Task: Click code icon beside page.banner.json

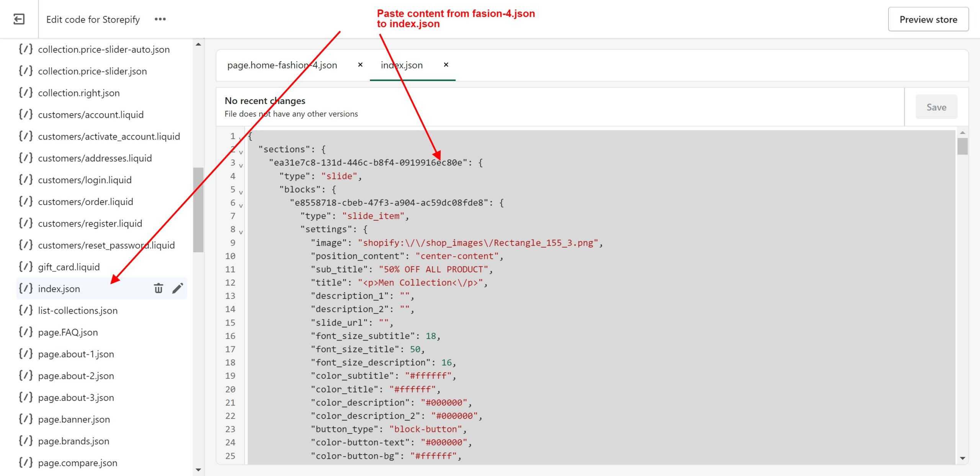Action: pos(26,419)
